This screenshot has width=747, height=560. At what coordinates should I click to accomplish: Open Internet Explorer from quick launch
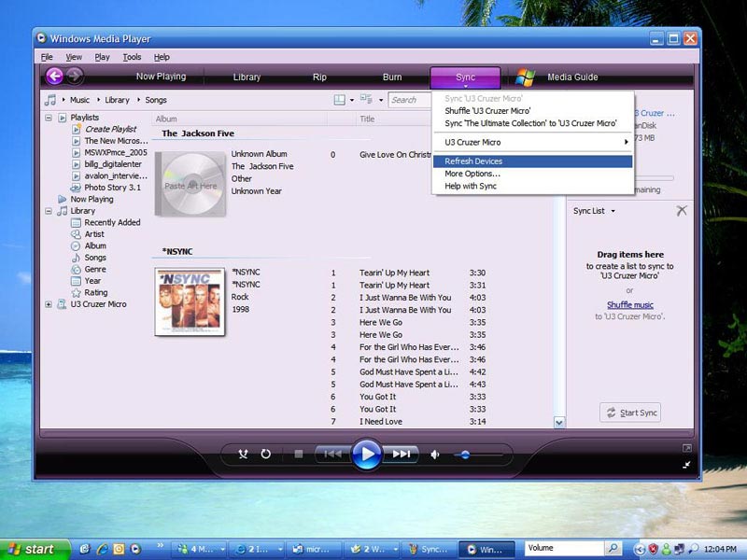point(102,549)
